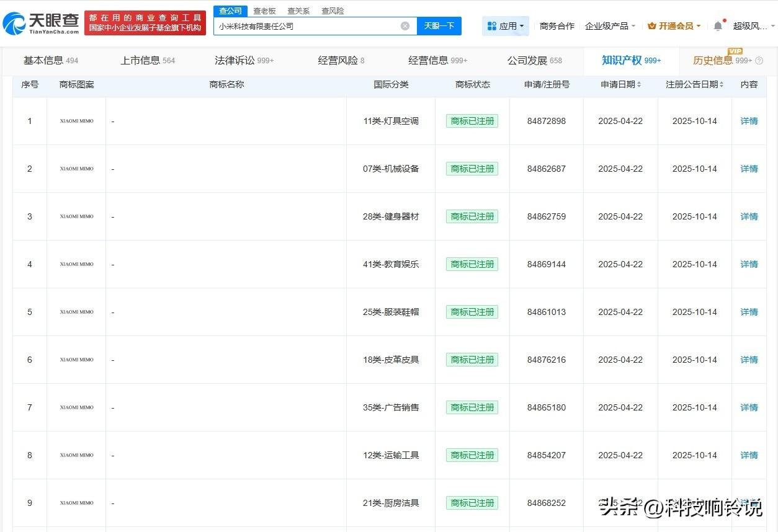Open the notification bell icon
Viewport: 778px width, 532px height.
point(717,25)
